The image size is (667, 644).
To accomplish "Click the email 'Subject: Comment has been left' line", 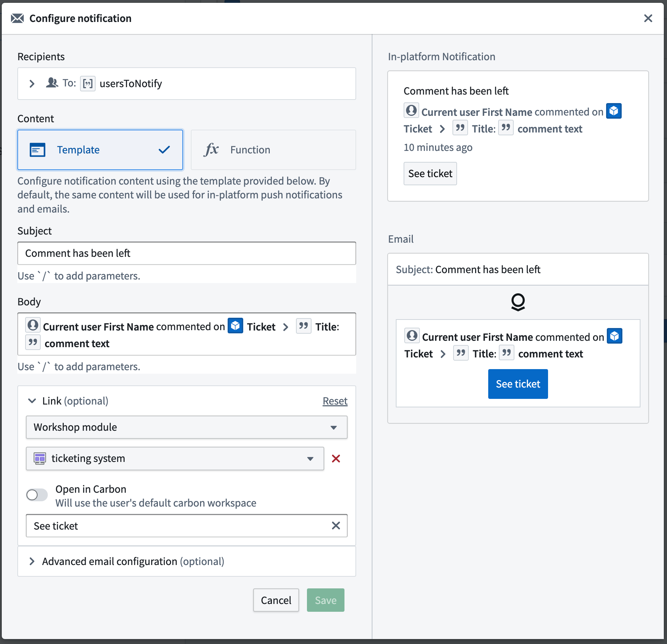I will [468, 270].
